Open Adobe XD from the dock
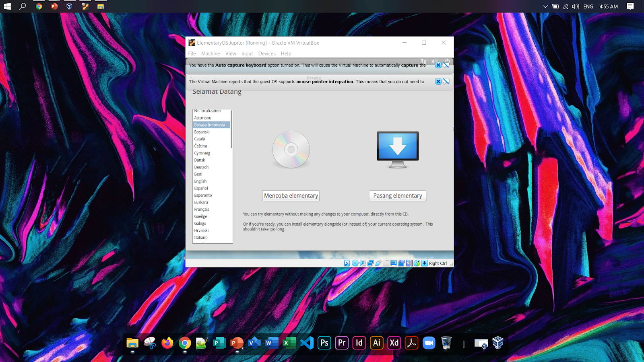The height and width of the screenshot is (362, 644). coord(394,343)
